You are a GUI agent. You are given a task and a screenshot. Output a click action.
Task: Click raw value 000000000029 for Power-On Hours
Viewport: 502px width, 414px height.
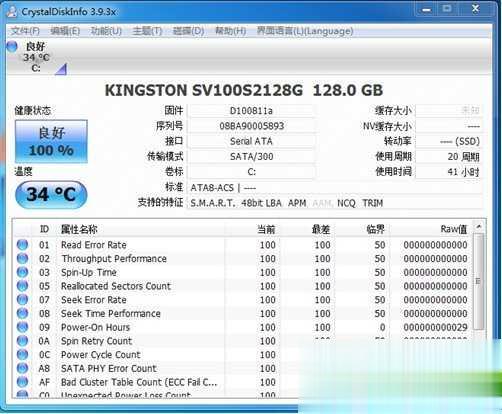coord(435,327)
